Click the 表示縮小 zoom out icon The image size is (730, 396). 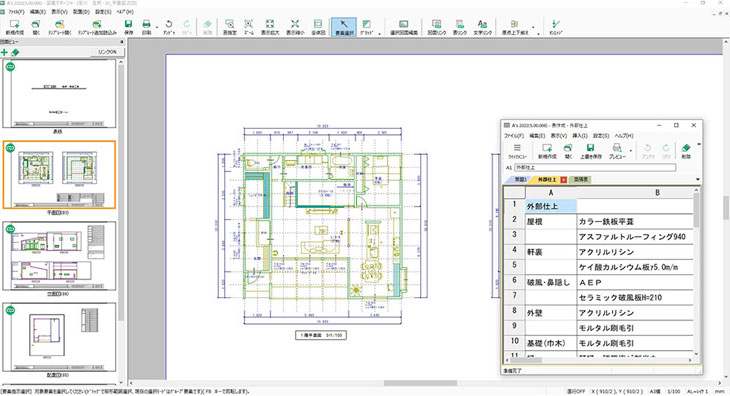[x=295, y=27]
